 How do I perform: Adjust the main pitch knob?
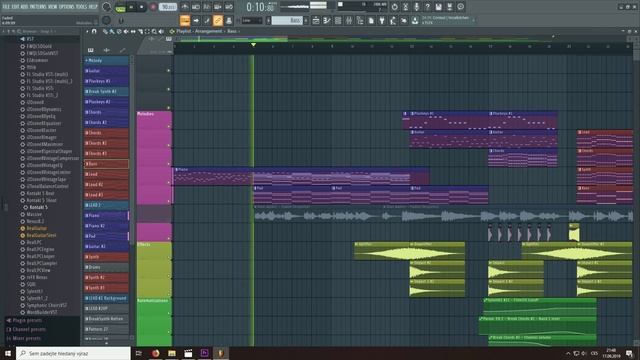[107, 20]
